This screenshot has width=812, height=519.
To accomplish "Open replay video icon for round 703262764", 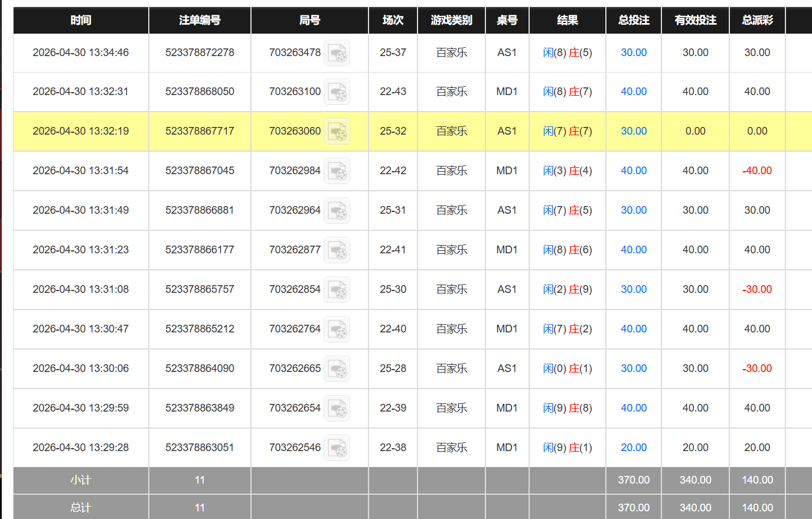I will coord(337,329).
